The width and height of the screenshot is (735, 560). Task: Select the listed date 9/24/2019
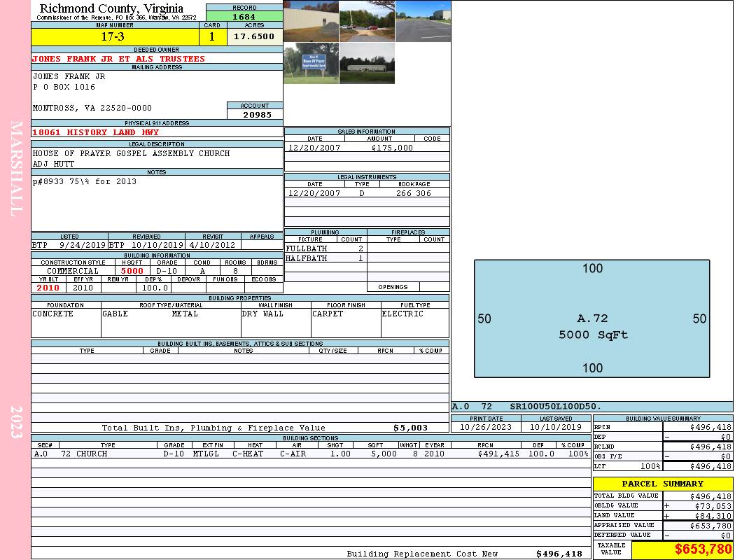pos(83,245)
